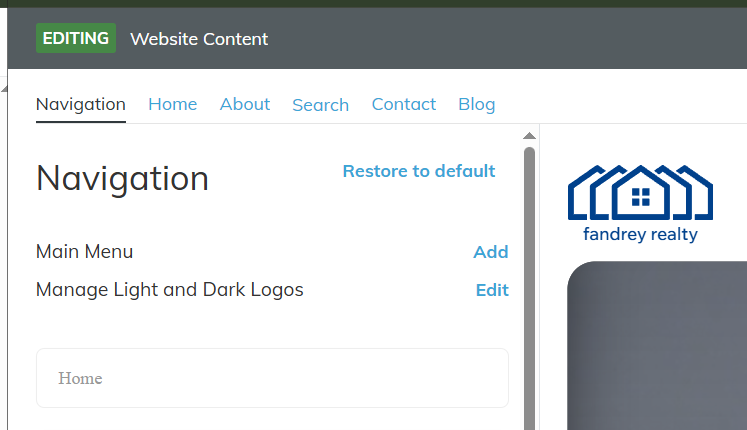The image size is (747, 430).
Task: Click the Manage Light and Dark Logos label
Action: point(170,290)
